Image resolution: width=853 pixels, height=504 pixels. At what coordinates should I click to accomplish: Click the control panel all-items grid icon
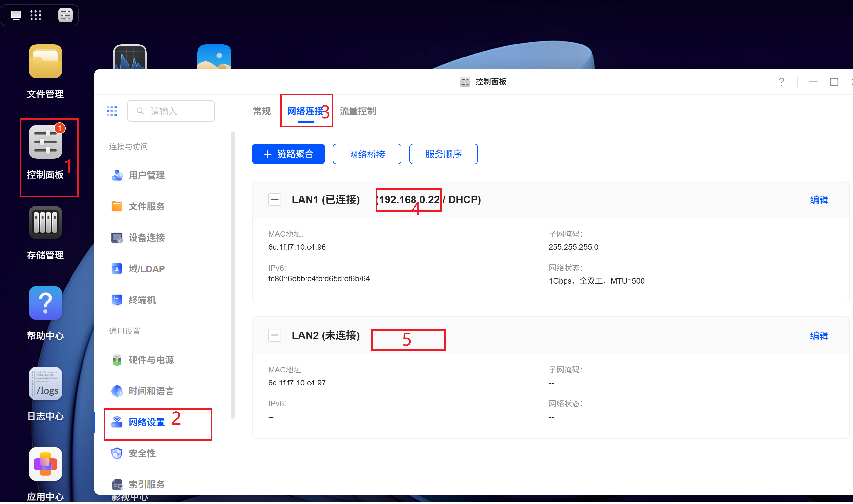[x=112, y=111]
